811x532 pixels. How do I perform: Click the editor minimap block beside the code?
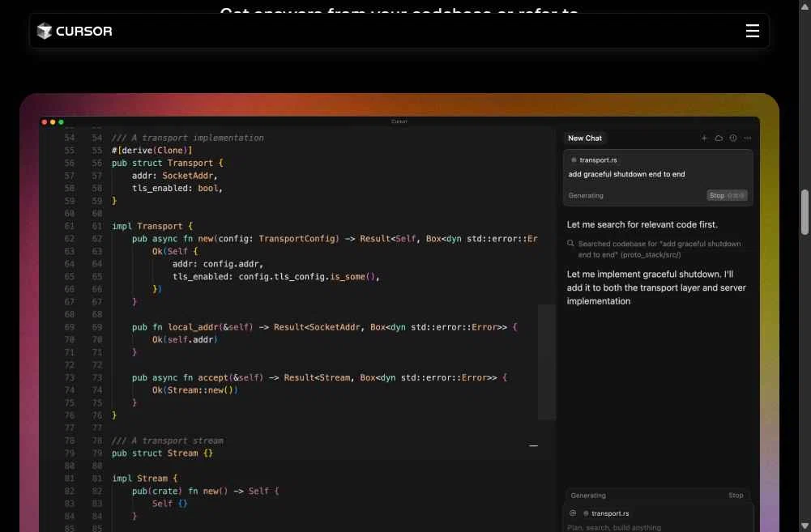[x=546, y=362]
